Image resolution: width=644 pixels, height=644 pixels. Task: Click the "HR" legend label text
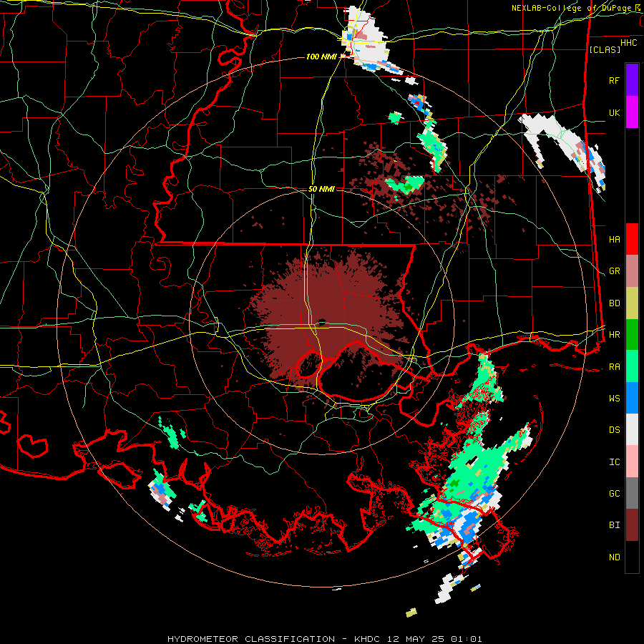[x=615, y=335]
